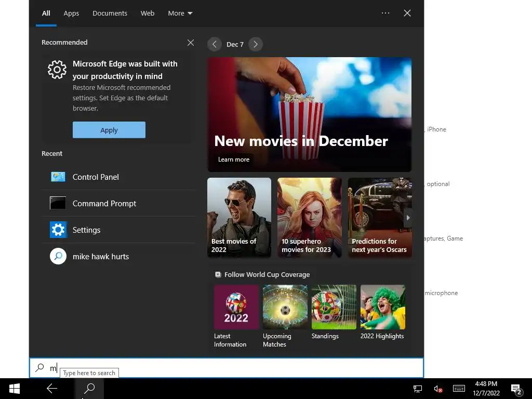Open World Cup Latest Information tile
The height and width of the screenshot is (399, 532).
(x=236, y=316)
